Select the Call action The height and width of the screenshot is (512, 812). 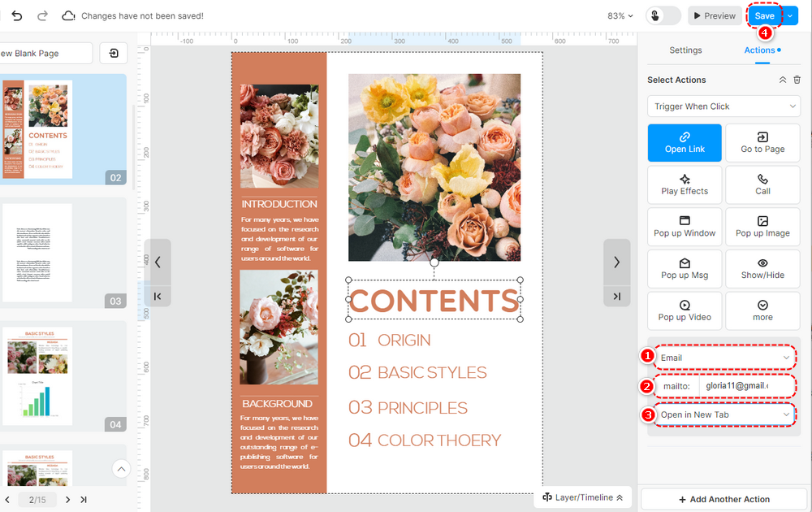pos(762,185)
